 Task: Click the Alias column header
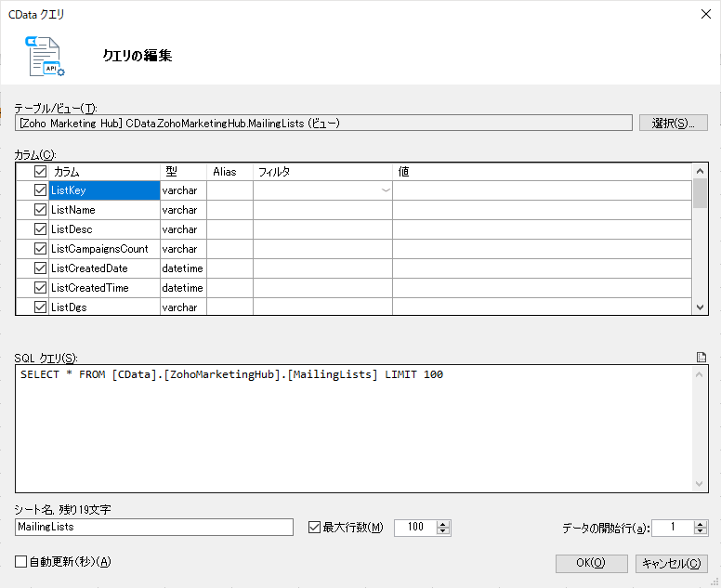click(229, 172)
